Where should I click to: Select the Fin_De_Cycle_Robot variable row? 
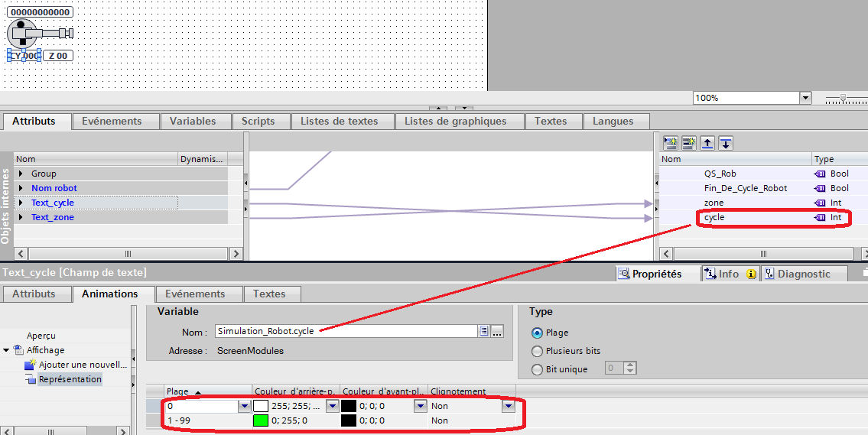coord(762,188)
